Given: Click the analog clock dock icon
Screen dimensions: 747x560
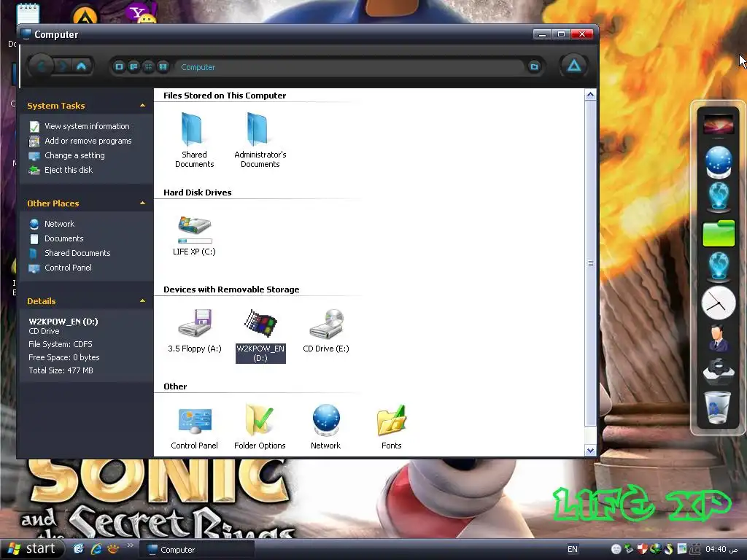Looking at the screenshot, I should [719, 303].
